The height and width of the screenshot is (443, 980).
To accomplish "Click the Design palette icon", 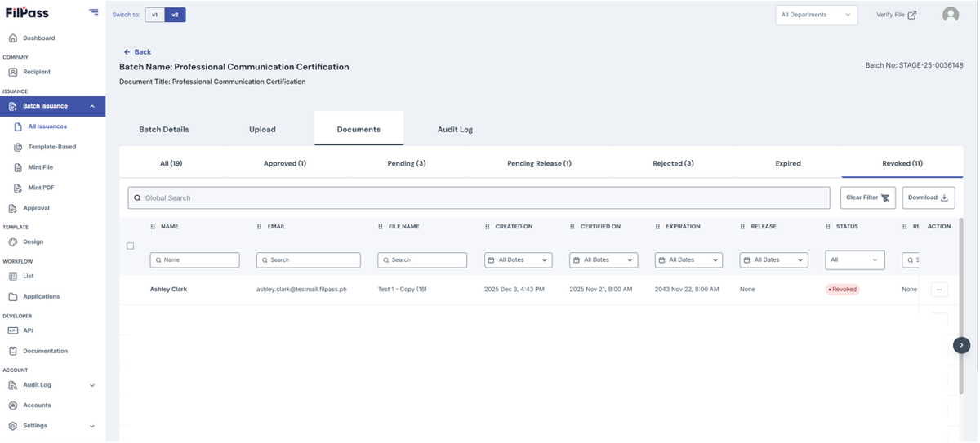I will [x=13, y=242].
